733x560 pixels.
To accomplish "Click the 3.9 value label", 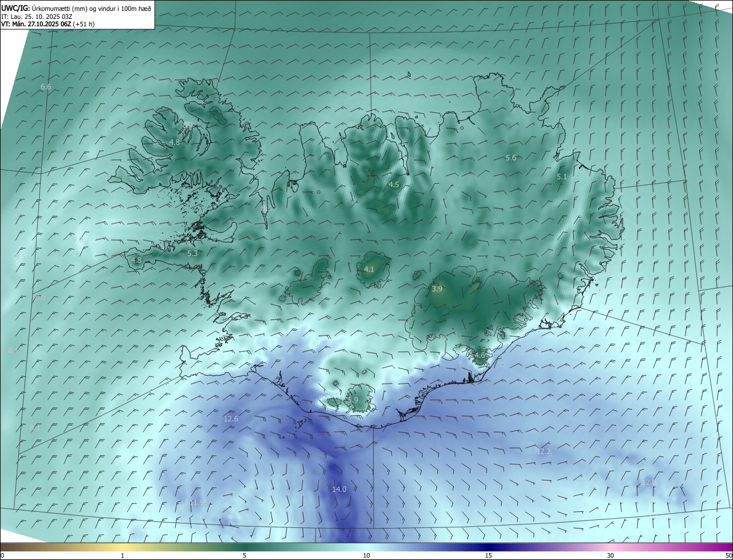I will [437, 289].
